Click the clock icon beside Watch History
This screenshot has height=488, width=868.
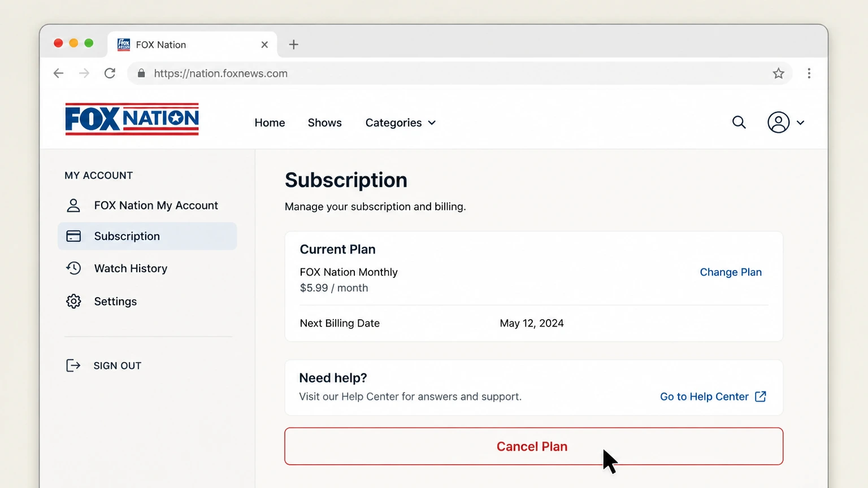pyautogui.click(x=73, y=268)
